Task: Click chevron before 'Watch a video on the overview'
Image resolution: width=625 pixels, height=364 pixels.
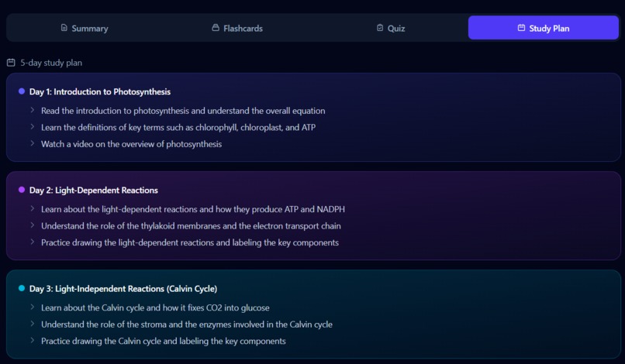Action: 33,144
